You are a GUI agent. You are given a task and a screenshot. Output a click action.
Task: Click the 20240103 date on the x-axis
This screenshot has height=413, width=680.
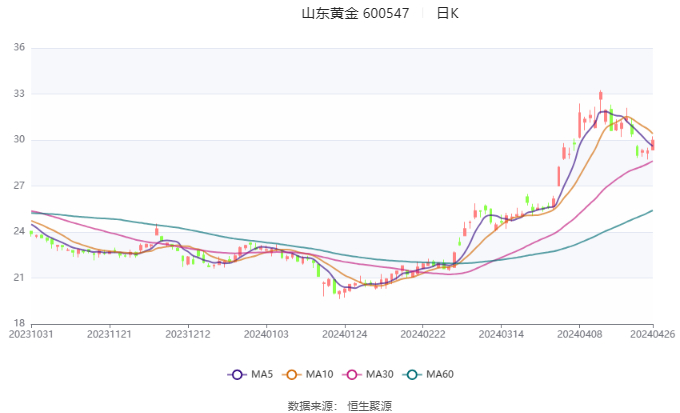(265, 333)
